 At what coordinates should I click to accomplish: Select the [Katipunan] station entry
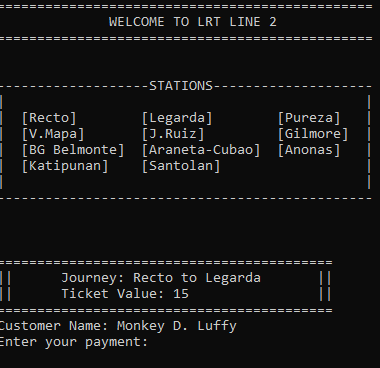(x=65, y=166)
